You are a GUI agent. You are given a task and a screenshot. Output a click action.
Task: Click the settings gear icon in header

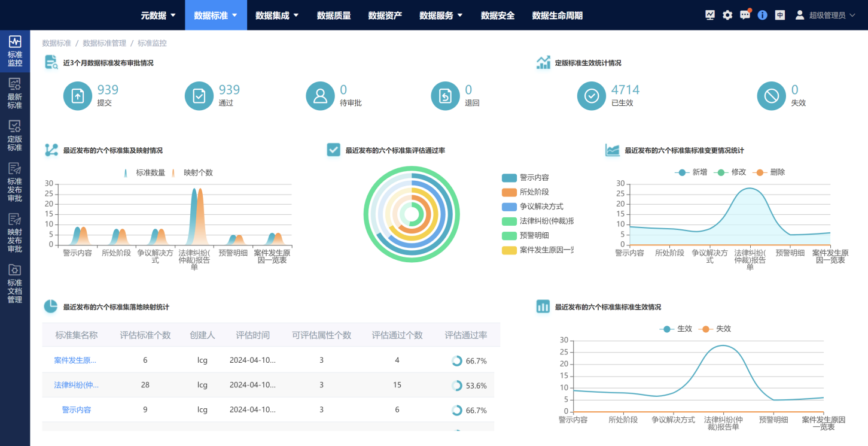click(727, 15)
